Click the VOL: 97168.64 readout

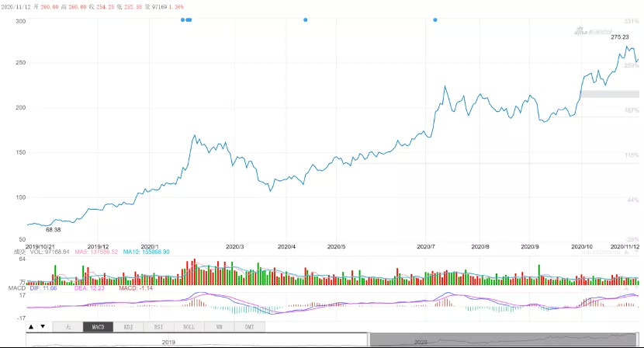[x=50, y=252]
